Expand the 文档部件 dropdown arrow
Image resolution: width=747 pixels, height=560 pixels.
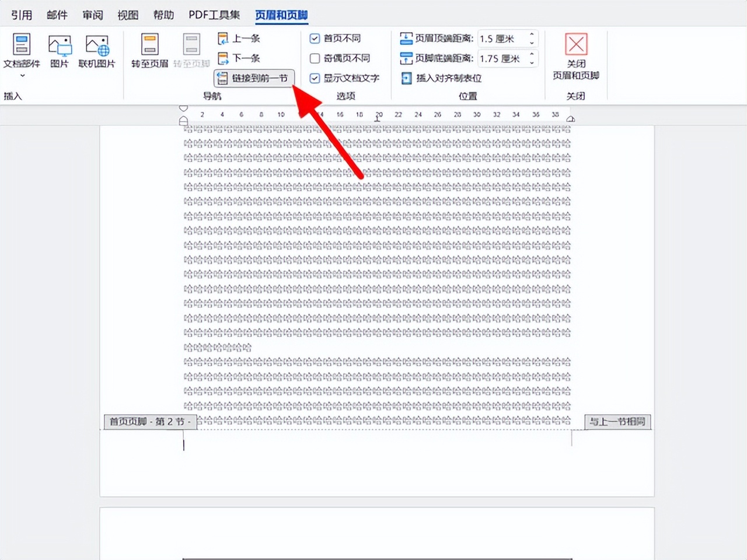click(x=22, y=75)
